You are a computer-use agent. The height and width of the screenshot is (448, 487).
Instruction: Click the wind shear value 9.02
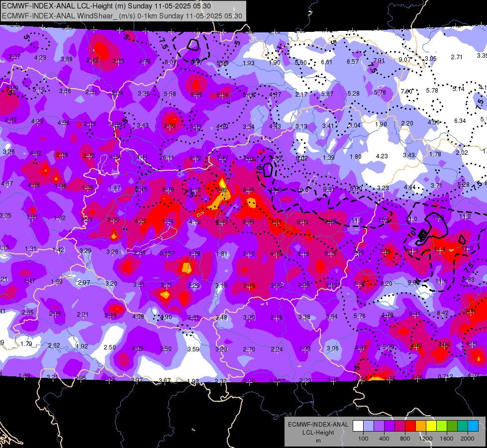[x=302, y=222]
